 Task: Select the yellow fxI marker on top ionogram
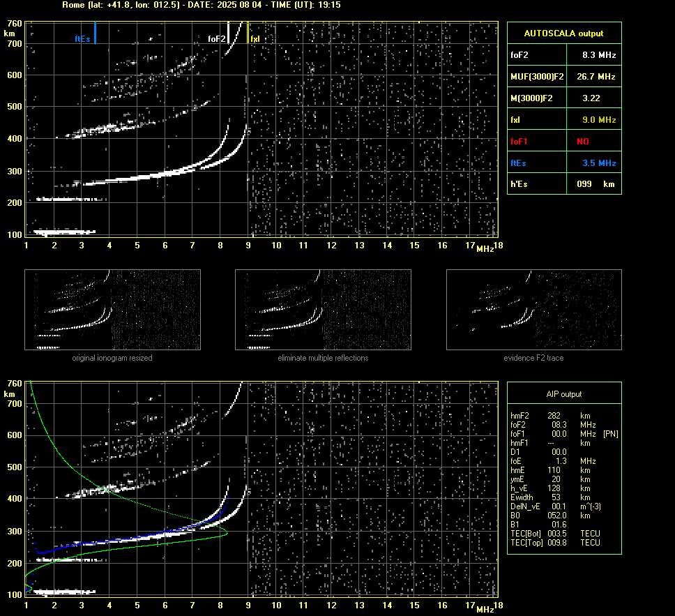[x=248, y=32]
